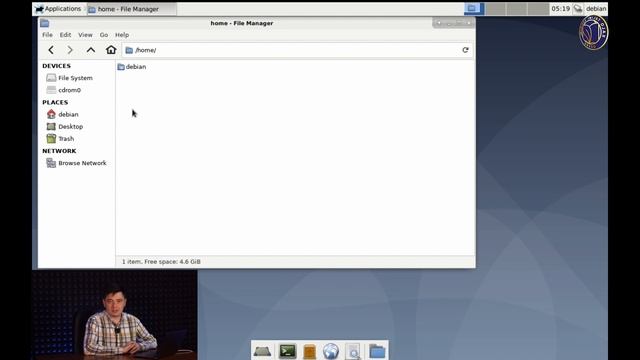The height and width of the screenshot is (360, 640).
Task: Open the View menu
Action: (85, 35)
